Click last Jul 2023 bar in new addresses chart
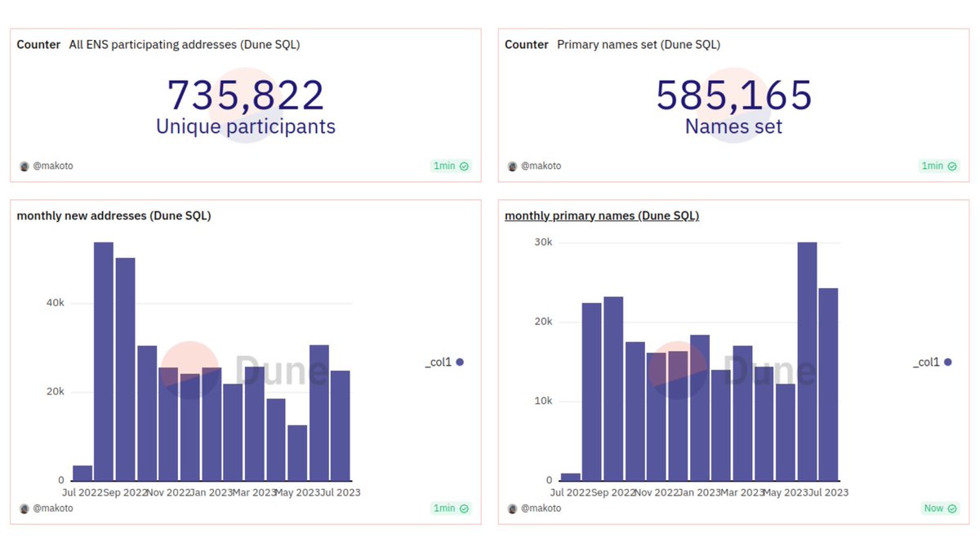 coord(341,425)
